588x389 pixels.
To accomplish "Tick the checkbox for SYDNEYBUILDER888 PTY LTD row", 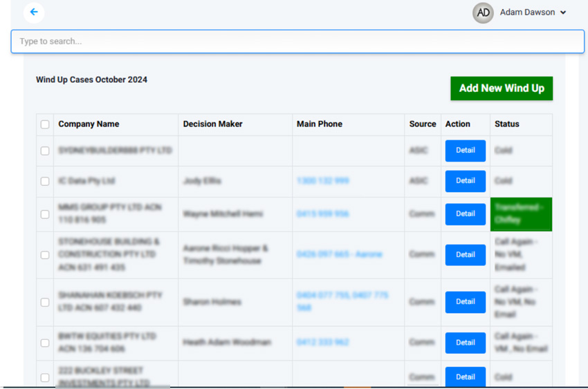I will [45, 151].
